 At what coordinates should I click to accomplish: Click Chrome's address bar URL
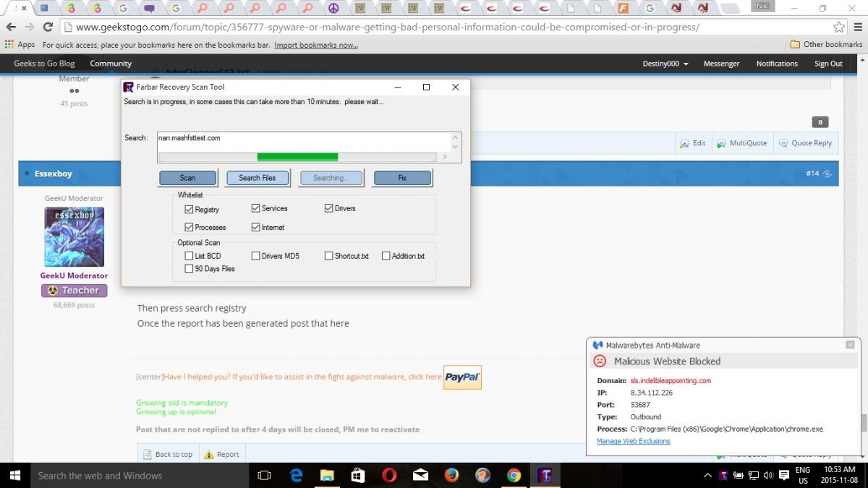(387, 27)
